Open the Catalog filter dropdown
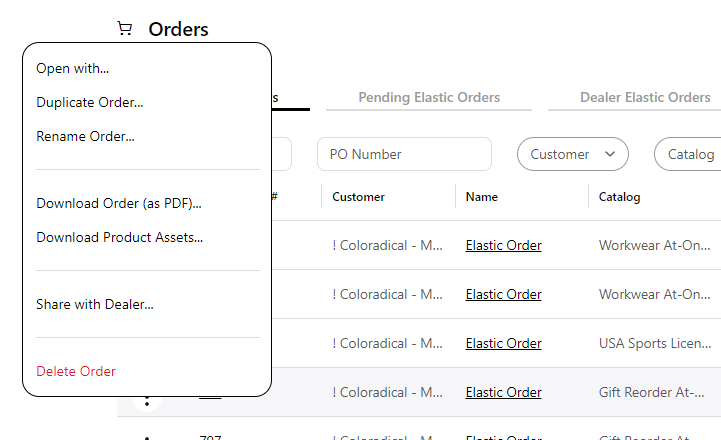Image resolution: width=721 pixels, height=440 pixels. (x=690, y=154)
